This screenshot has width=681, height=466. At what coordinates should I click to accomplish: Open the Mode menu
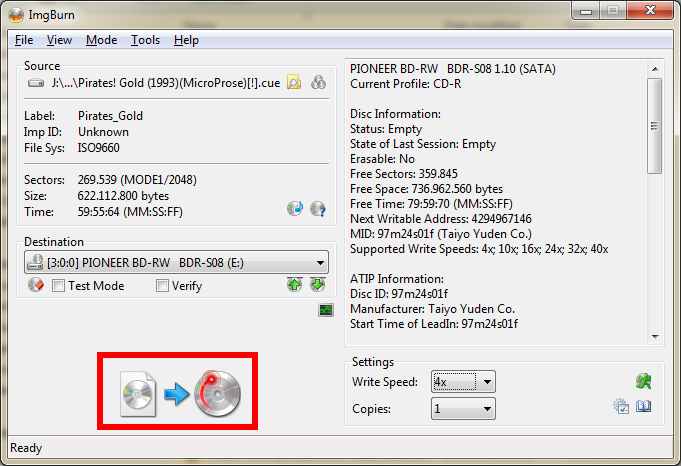(x=101, y=40)
